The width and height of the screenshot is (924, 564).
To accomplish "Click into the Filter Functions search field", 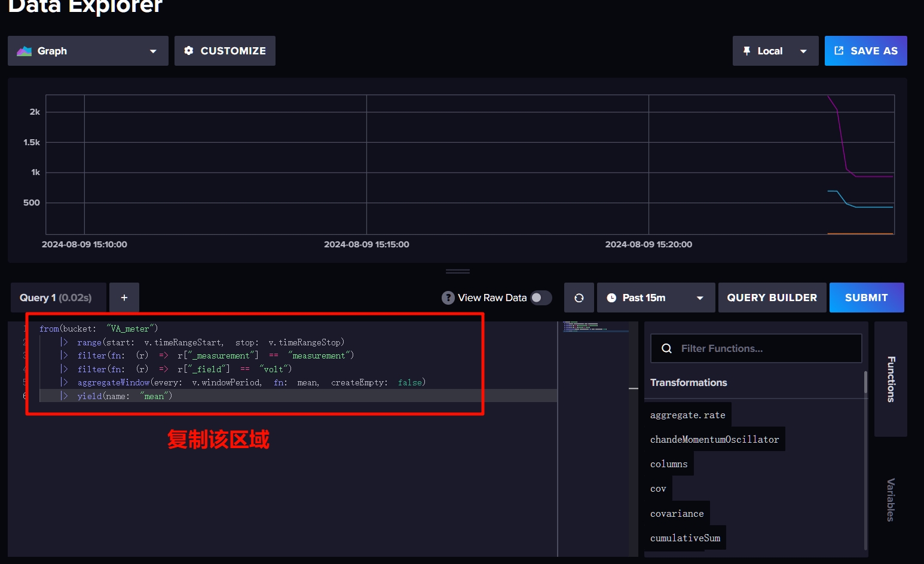I will click(x=756, y=348).
